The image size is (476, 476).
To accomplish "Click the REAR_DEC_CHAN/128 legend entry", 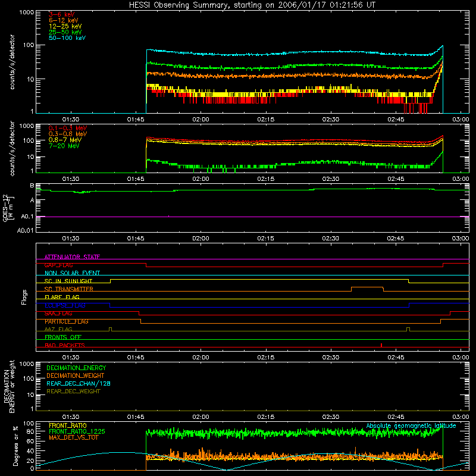I will 79,384.
